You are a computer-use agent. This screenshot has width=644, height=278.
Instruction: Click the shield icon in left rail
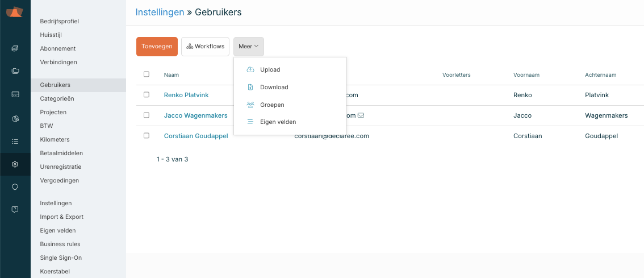tap(15, 186)
